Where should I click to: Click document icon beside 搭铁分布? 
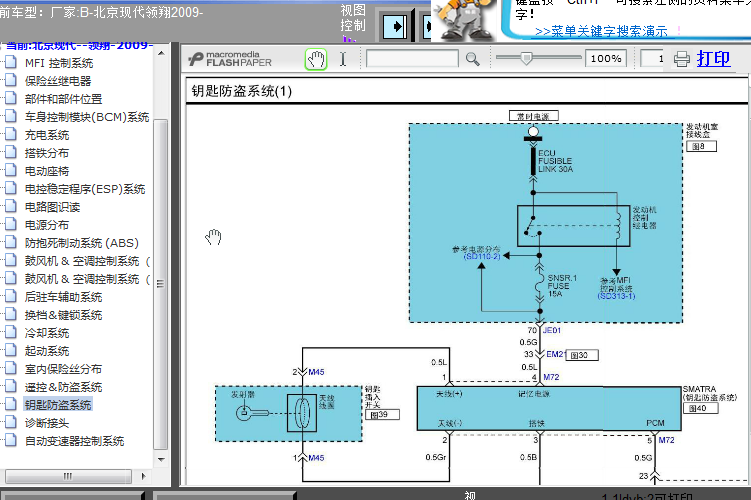pyautogui.click(x=11, y=153)
